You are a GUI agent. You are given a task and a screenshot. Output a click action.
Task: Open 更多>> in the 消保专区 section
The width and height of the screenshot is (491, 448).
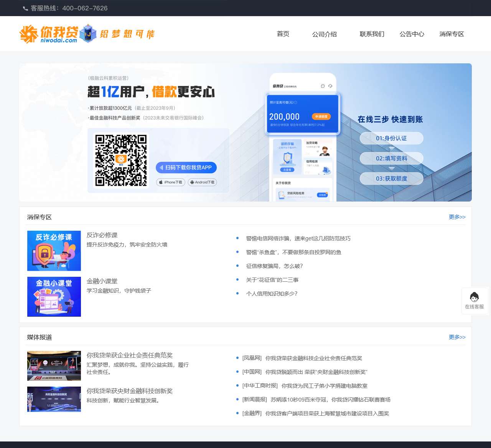point(457,217)
